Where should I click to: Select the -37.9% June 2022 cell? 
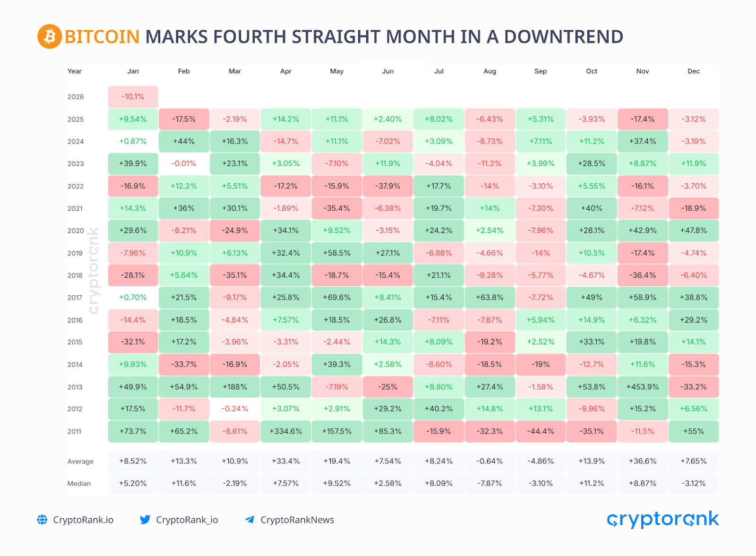(388, 186)
